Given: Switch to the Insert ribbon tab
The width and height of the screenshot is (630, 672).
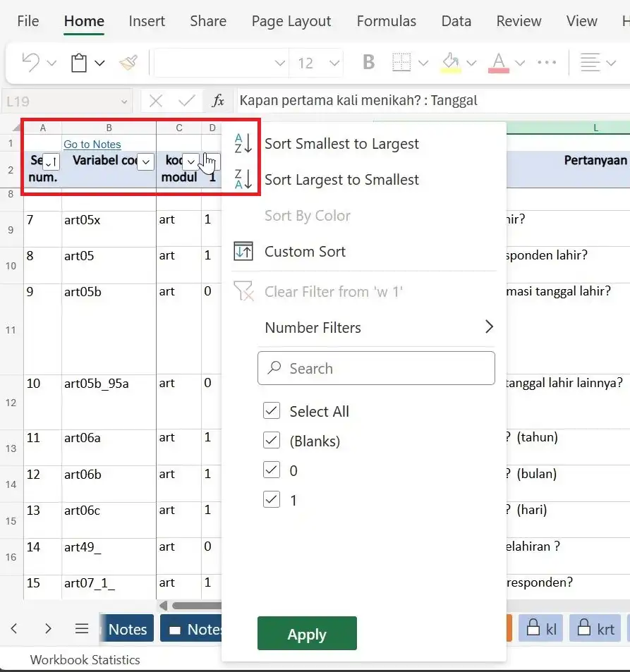Looking at the screenshot, I should [x=147, y=21].
